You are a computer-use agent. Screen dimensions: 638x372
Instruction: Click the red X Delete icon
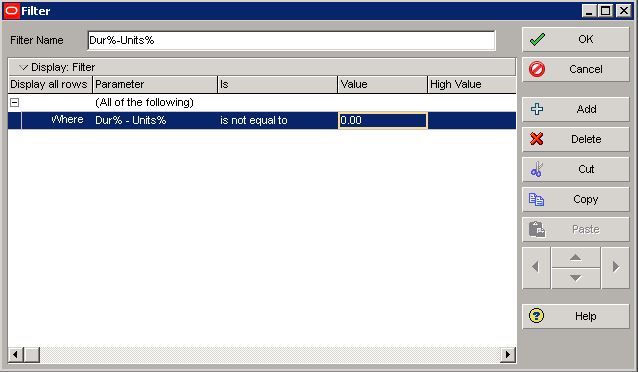point(537,139)
